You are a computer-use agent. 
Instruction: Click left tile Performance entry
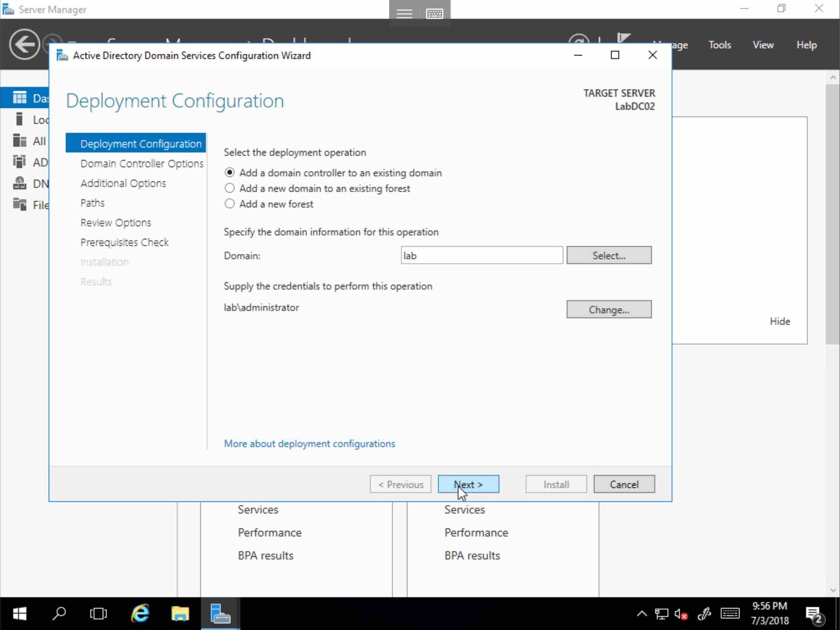click(x=270, y=532)
